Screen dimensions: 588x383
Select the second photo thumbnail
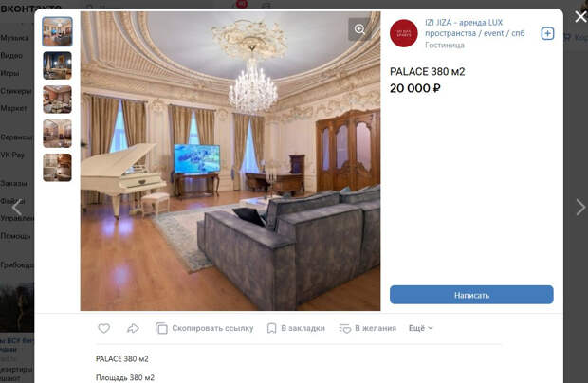coord(57,65)
